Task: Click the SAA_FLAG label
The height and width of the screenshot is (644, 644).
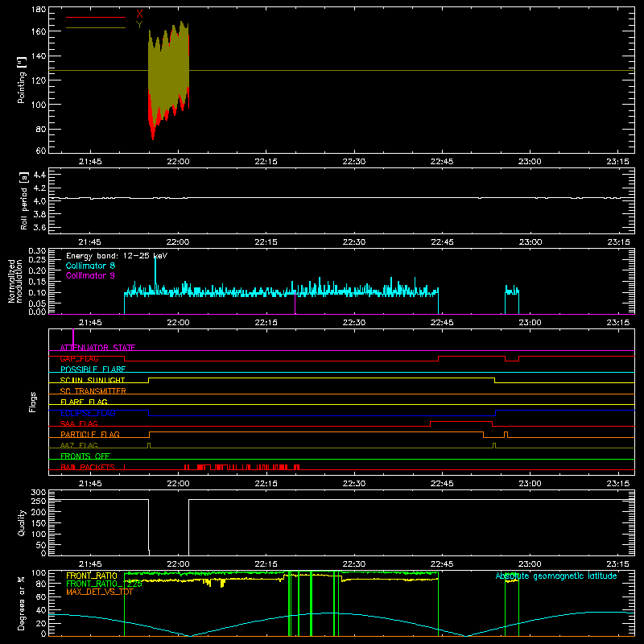Action: [x=79, y=423]
